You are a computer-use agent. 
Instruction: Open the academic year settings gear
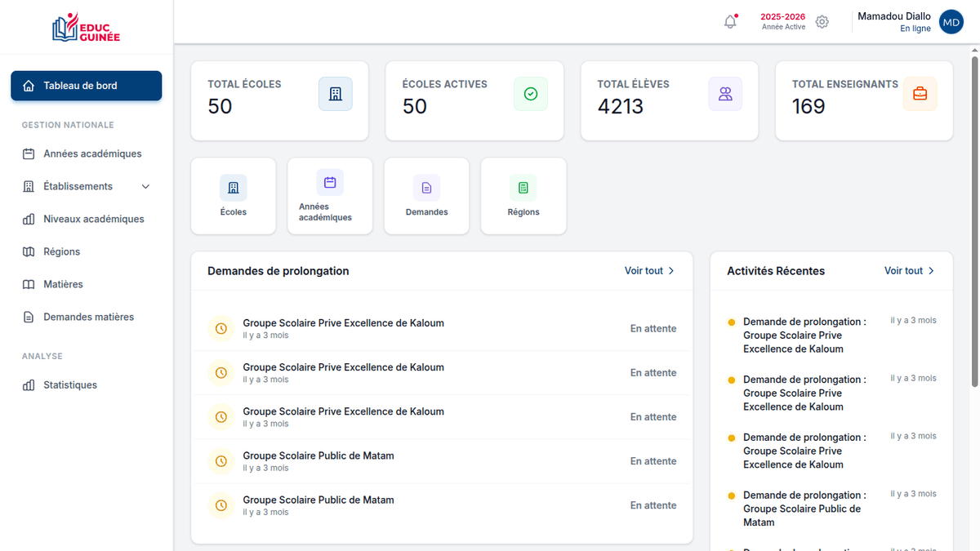[822, 22]
